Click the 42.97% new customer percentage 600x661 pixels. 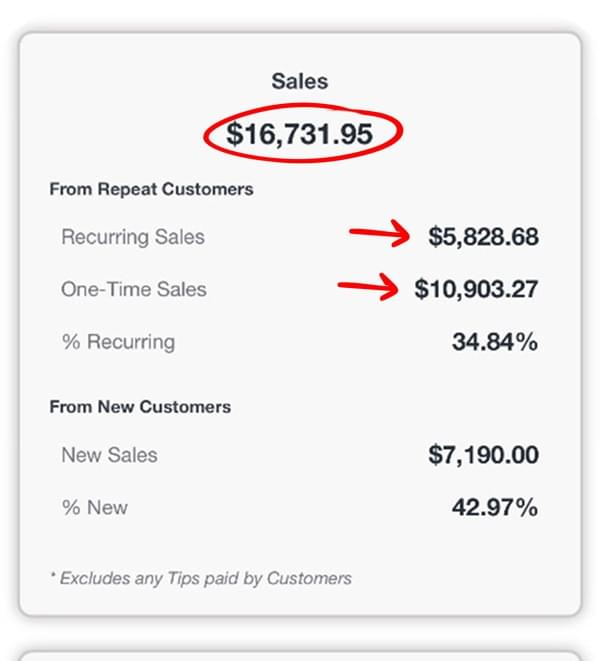[494, 507]
